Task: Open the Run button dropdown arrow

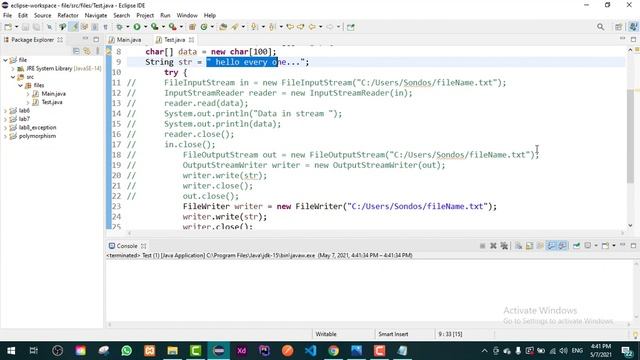Action: (x=145, y=27)
